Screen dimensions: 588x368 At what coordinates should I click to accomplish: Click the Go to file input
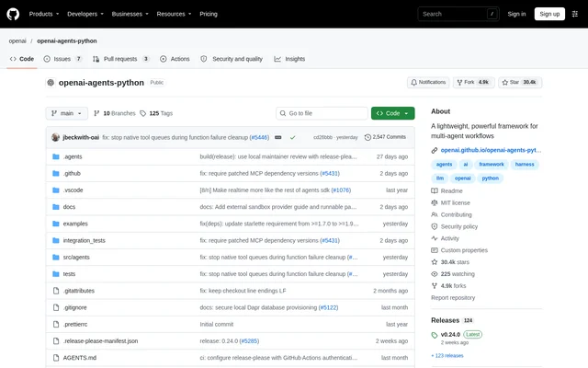pyautogui.click(x=322, y=113)
